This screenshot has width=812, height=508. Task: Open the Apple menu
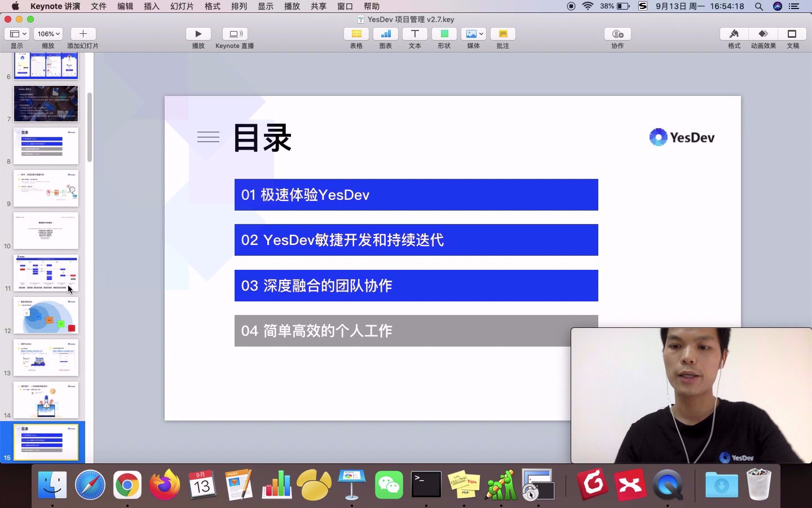point(15,6)
